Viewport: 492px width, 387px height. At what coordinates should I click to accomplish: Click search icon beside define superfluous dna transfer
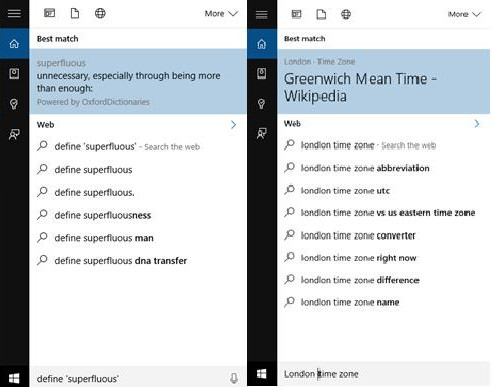(x=42, y=260)
